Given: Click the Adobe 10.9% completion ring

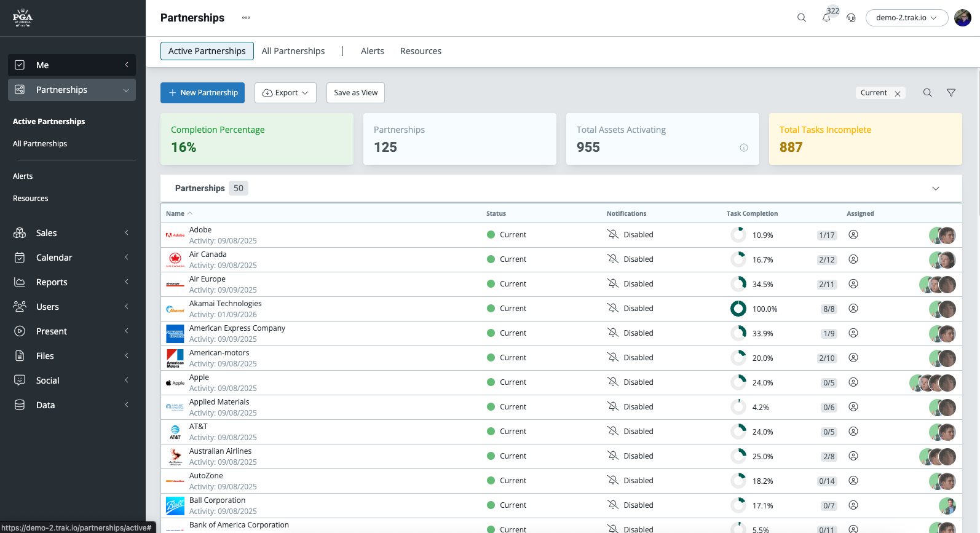Looking at the screenshot, I should coord(738,235).
